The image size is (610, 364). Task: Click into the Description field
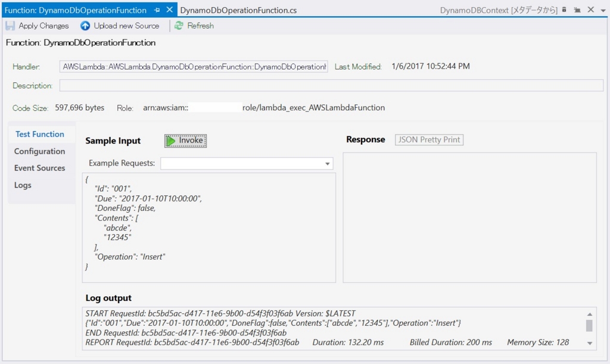(x=331, y=86)
